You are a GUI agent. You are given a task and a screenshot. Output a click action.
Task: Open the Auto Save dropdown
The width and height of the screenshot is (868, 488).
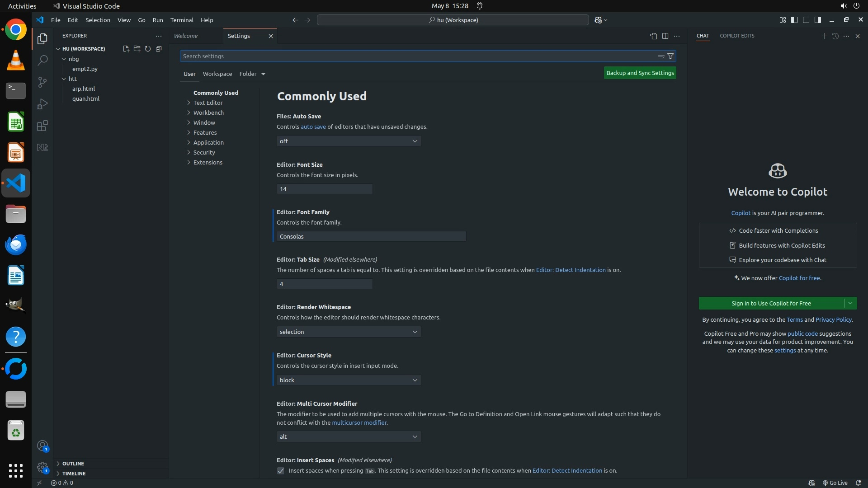(349, 141)
